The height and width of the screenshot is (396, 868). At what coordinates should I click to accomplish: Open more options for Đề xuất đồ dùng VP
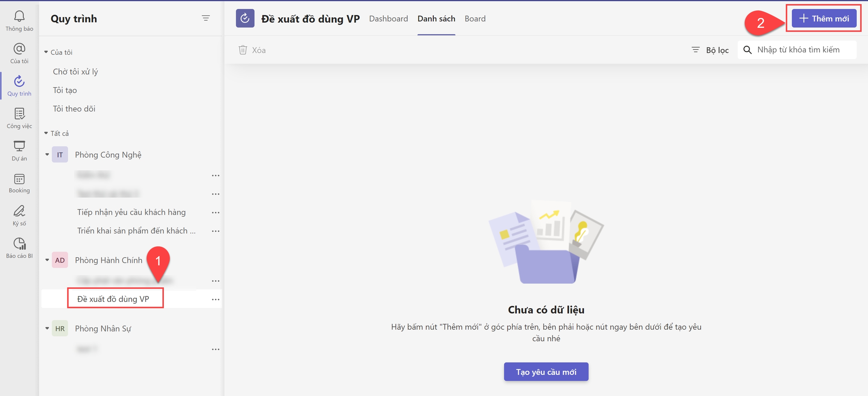click(215, 299)
